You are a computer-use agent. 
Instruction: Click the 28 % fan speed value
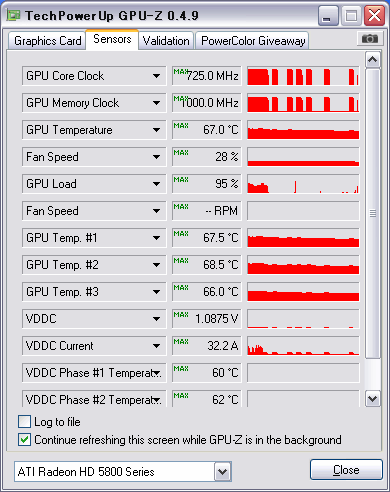pyautogui.click(x=207, y=157)
